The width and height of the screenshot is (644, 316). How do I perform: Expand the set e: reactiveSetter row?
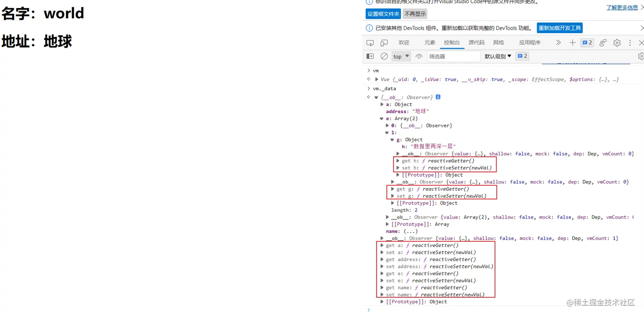[382, 280]
